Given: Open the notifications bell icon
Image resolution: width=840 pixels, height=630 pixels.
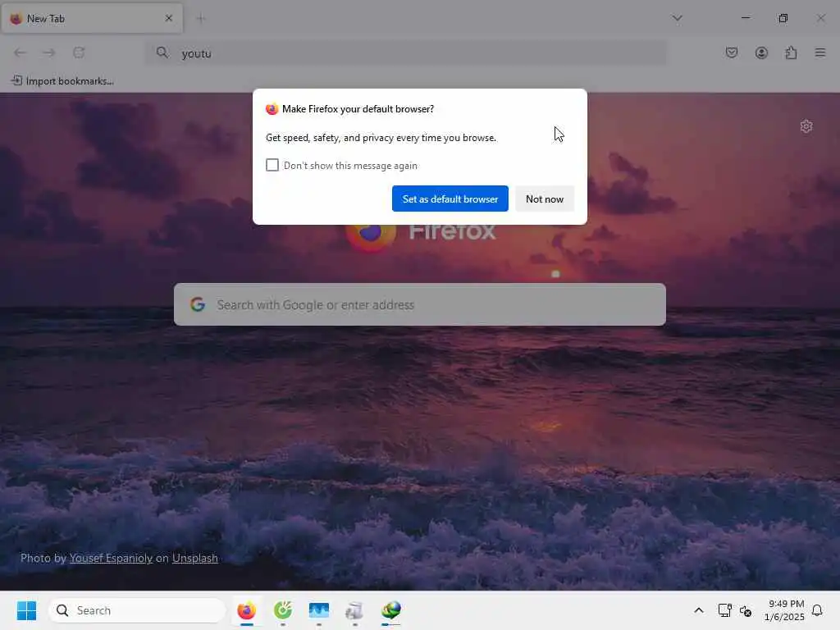Looking at the screenshot, I should (x=817, y=610).
